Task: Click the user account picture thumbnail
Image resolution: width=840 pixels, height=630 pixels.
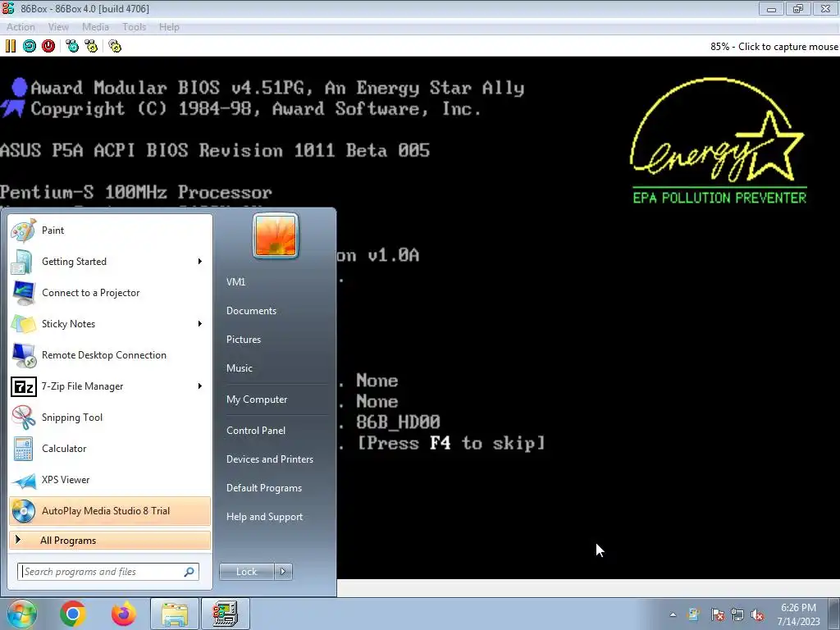Action: 276,235
